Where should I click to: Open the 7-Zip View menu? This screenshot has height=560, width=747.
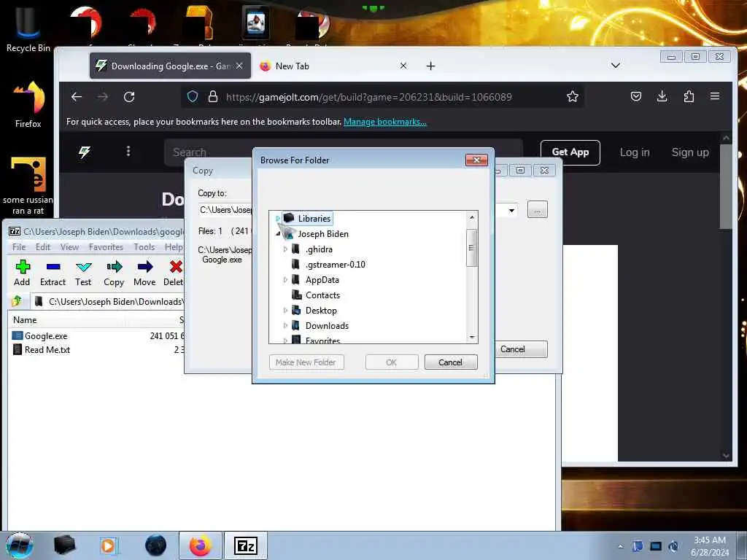click(x=69, y=247)
